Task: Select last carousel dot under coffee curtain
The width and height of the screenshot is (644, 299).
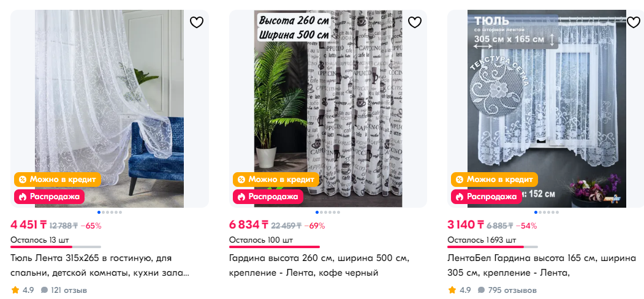Action: [338, 213]
